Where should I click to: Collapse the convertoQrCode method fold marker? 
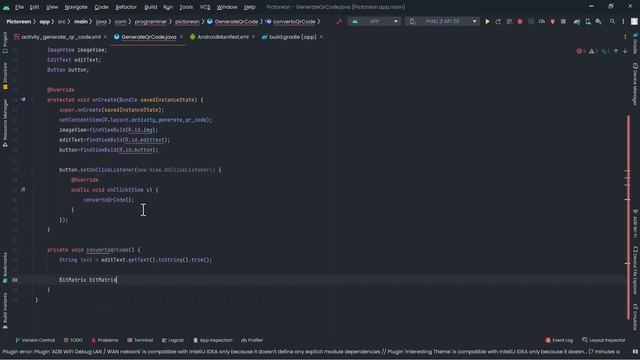pyautogui.click(x=33, y=250)
